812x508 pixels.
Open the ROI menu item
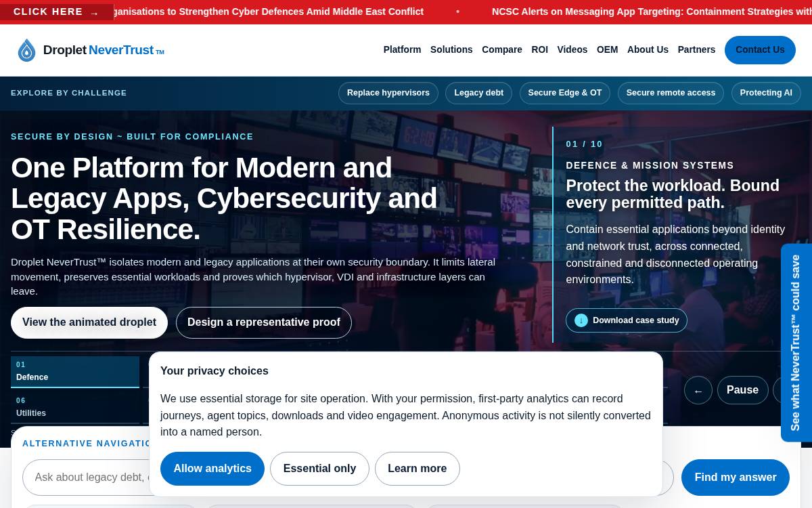tap(540, 49)
